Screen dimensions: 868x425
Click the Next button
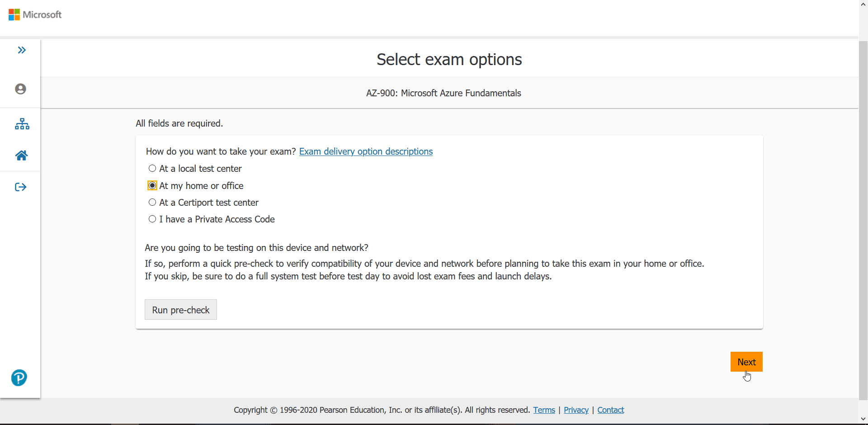pos(746,362)
